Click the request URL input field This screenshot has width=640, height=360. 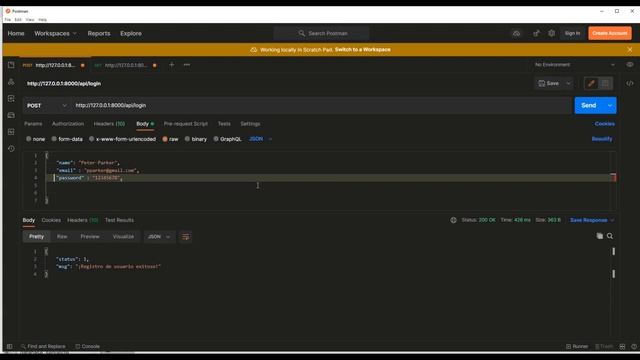(322, 106)
